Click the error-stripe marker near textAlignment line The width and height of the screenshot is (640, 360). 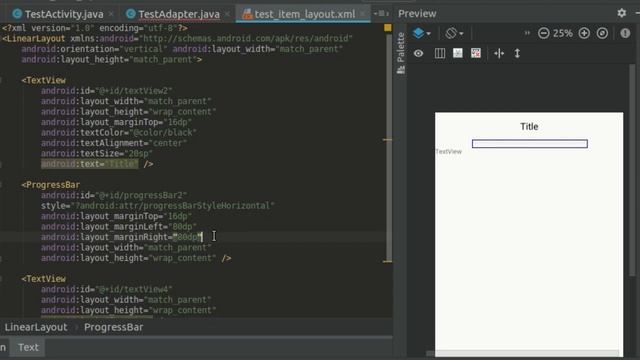coord(387,140)
